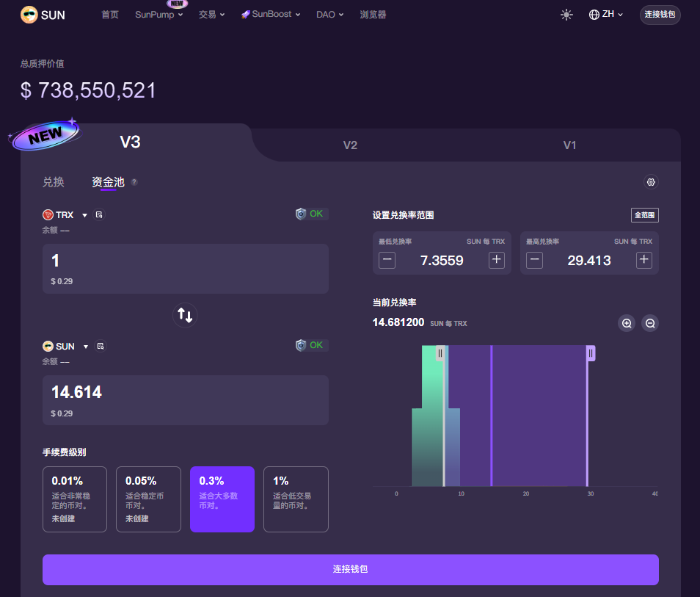Click the 手续费级别 label
Image resolution: width=700 pixels, height=597 pixels.
(x=65, y=452)
